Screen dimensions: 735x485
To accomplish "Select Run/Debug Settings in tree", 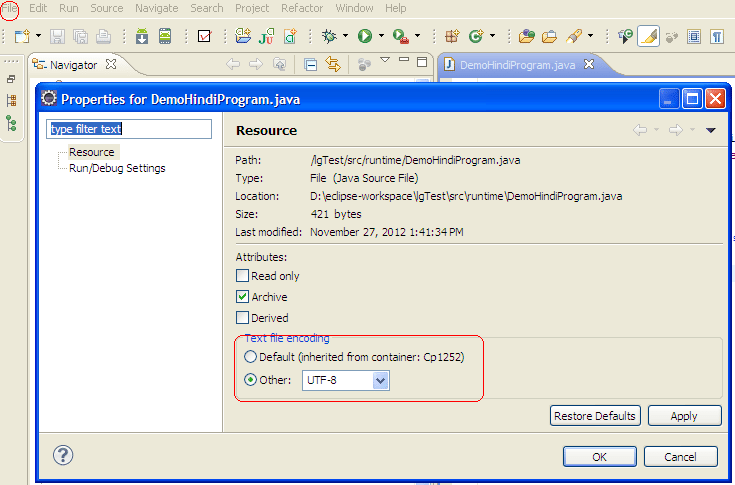I will click(117, 168).
